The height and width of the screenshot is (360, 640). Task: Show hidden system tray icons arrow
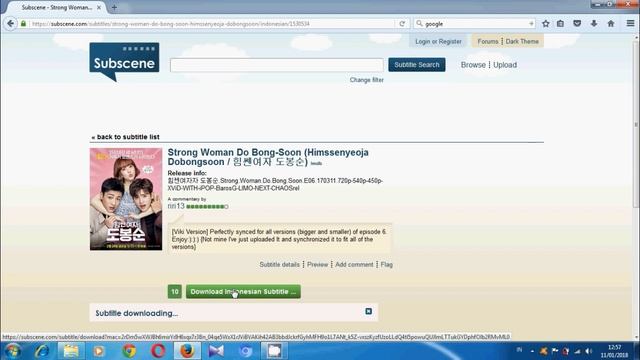[532, 351]
